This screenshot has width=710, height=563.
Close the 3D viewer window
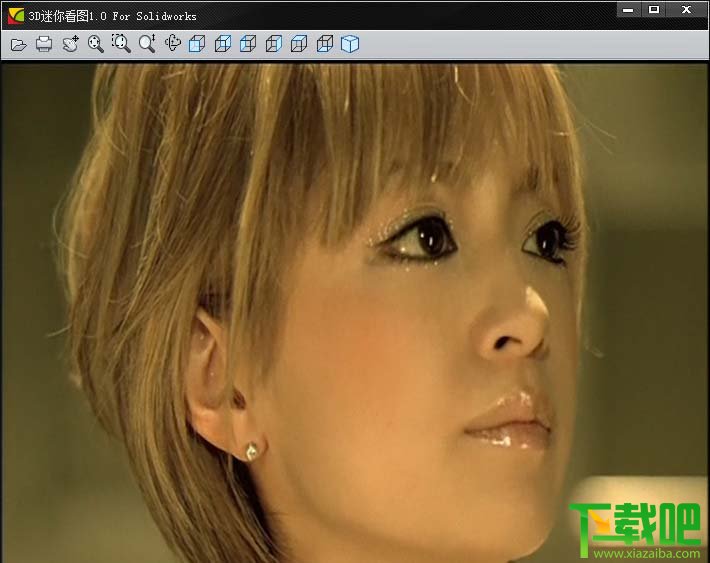click(686, 10)
